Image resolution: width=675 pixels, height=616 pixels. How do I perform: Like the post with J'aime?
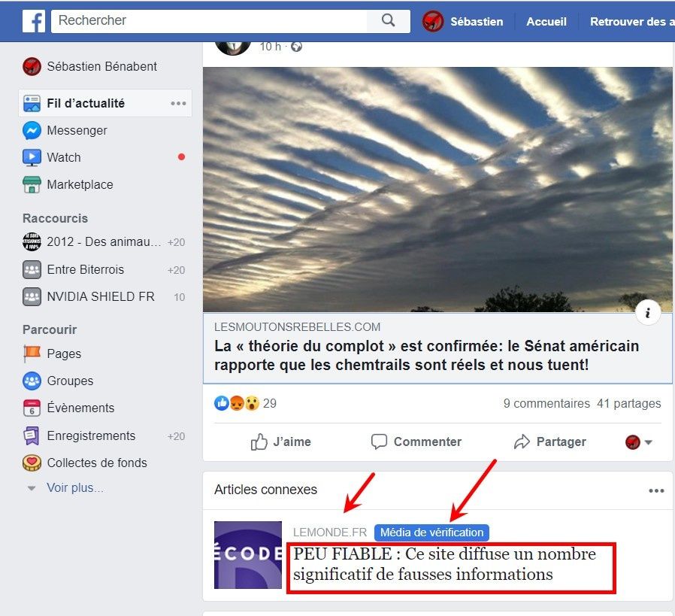point(280,442)
